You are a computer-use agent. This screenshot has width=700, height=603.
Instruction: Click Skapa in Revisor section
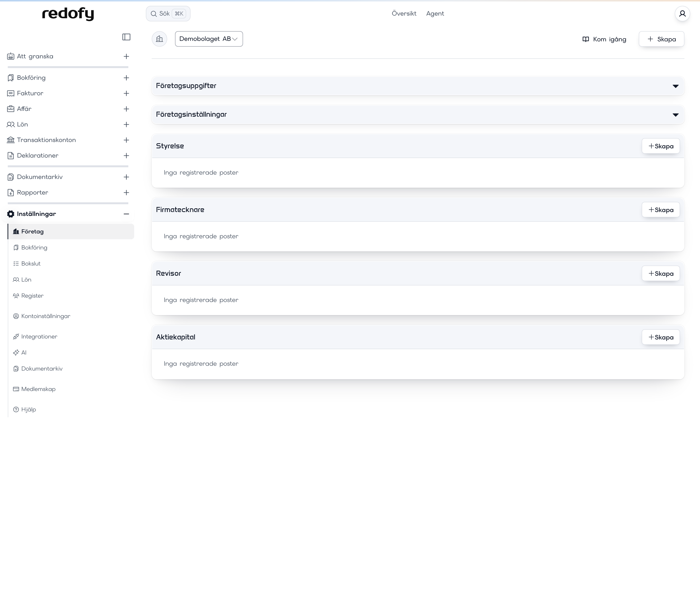(661, 274)
